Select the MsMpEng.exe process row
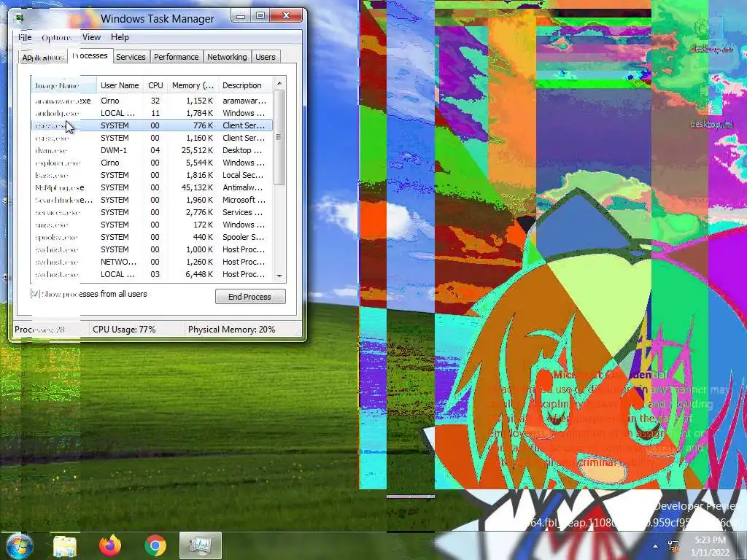This screenshot has height=560, width=747. pyautogui.click(x=152, y=187)
